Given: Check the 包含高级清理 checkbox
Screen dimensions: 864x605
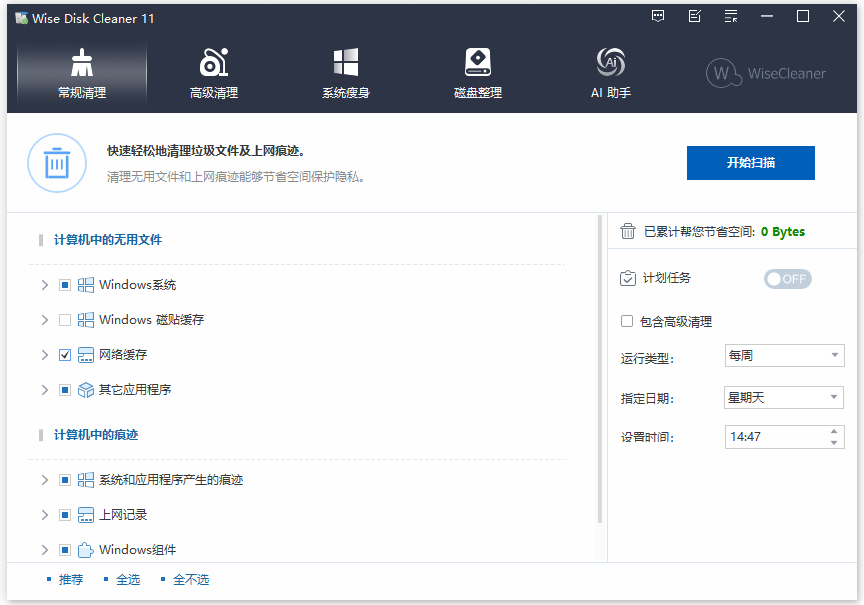Looking at the screenshot, I should coord(625,317).
